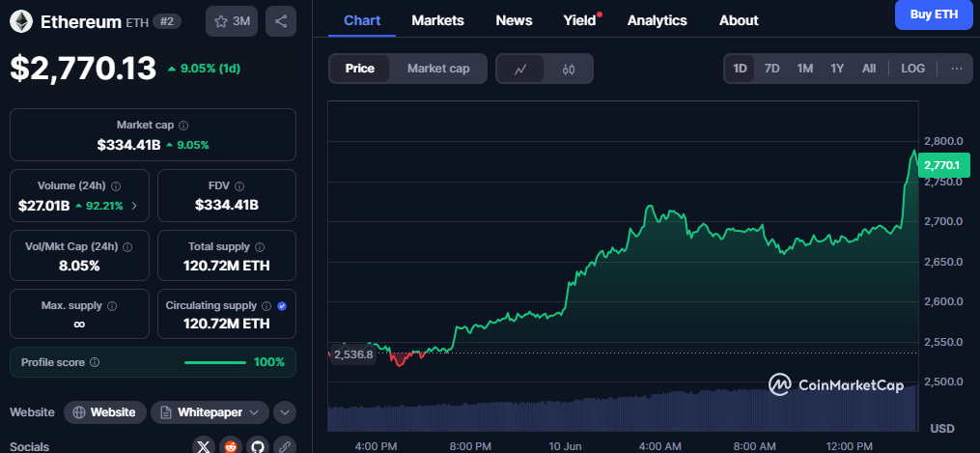Open the Reddit social icon
980x453 pixels.
click(x=231, y=446)
